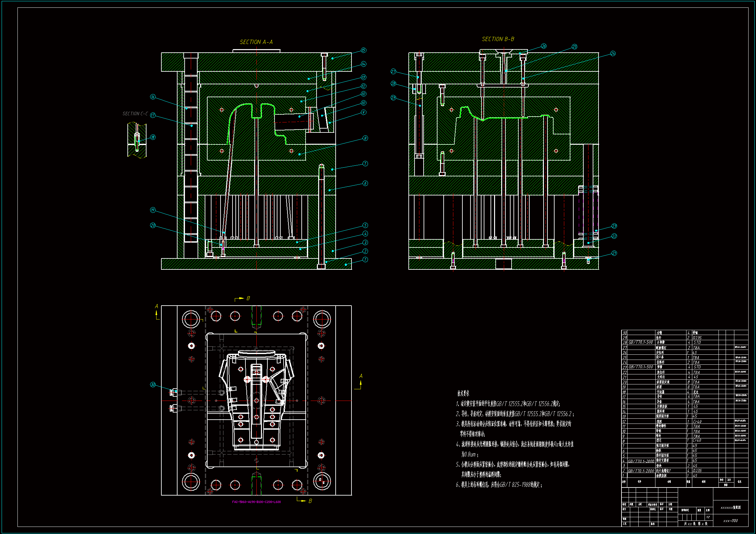Select balloon number 21 callout

click(x=614, y=253)
